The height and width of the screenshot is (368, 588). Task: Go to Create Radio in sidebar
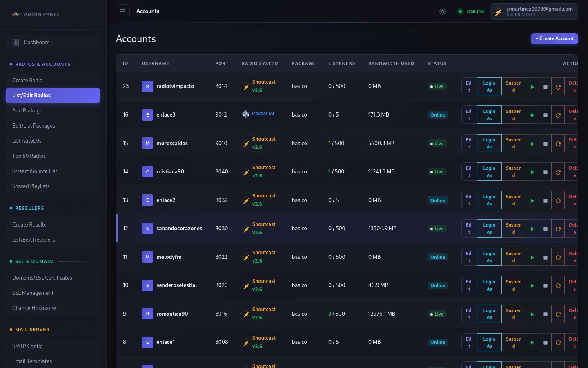tap(27, 81)
